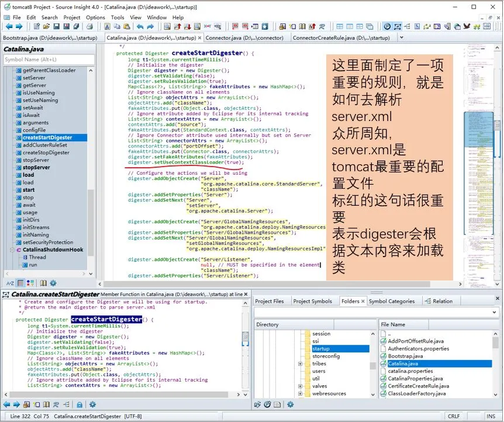Open context window settings gear icon

[x=92, y=404]
